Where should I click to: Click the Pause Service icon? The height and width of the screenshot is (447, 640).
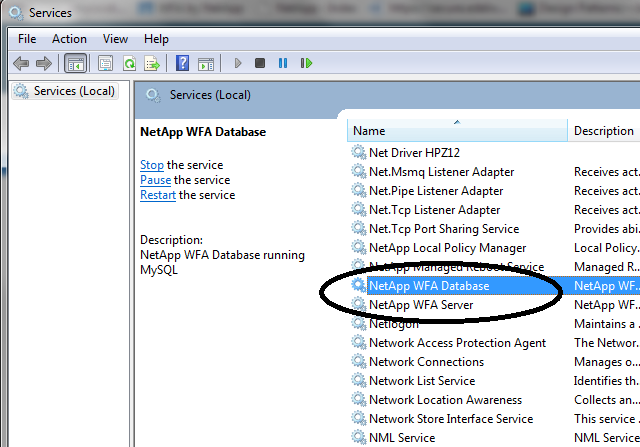pos(283,63)
